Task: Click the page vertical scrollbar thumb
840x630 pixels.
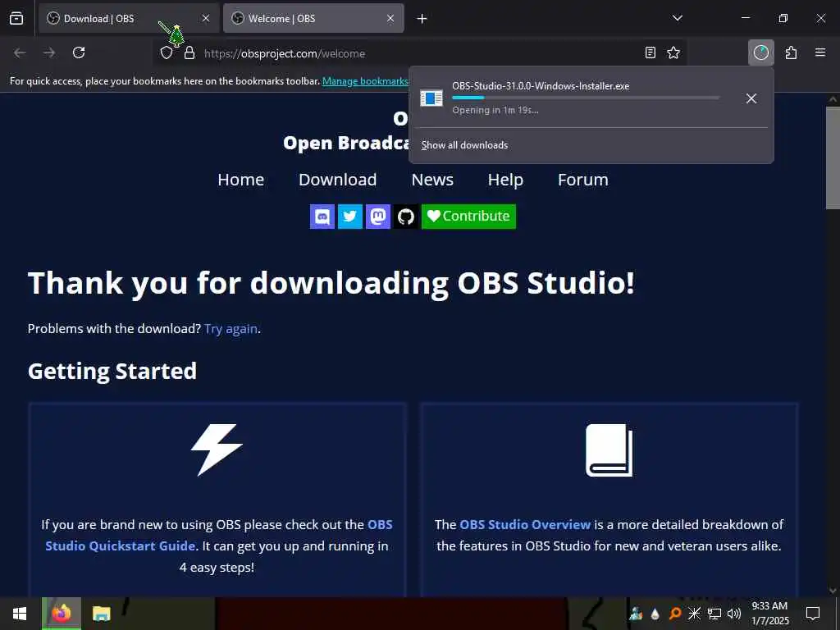Action: pyautogui.click(x=833, y=158)
